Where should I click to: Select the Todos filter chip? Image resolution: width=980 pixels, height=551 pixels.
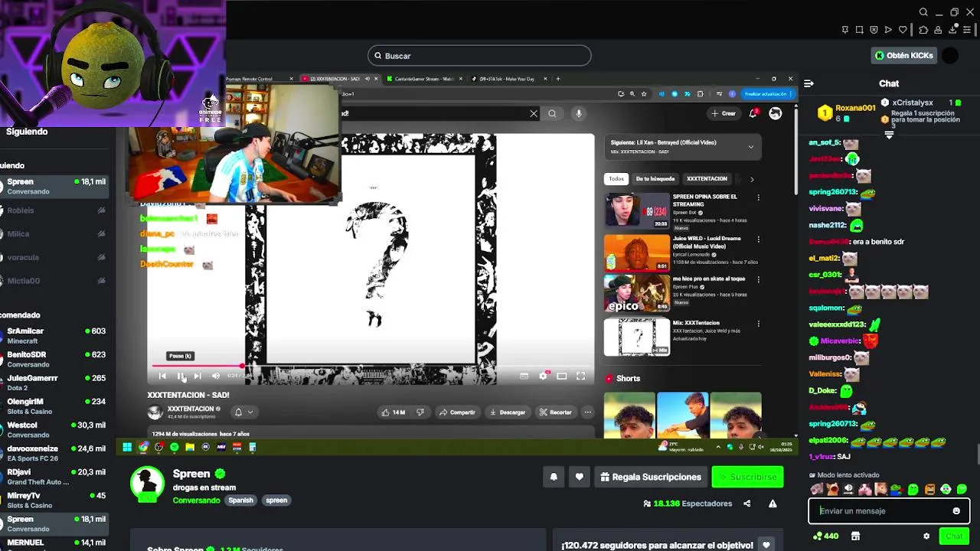tap(616, 178)
